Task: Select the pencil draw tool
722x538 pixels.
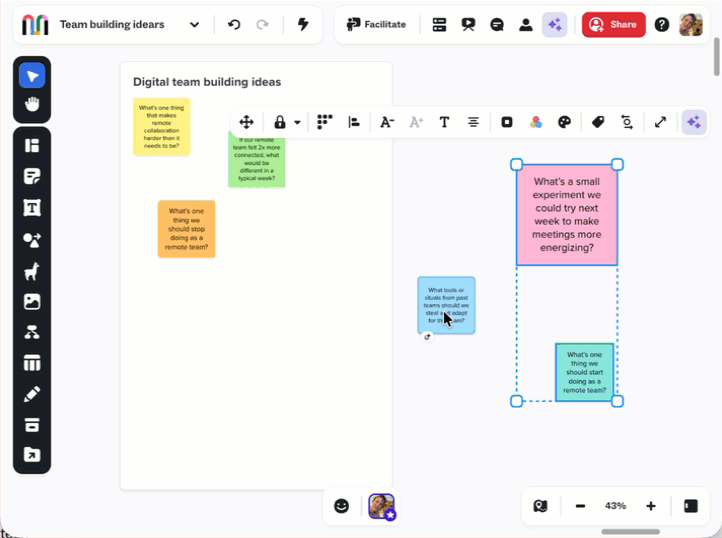Action: tap(32, 394)
